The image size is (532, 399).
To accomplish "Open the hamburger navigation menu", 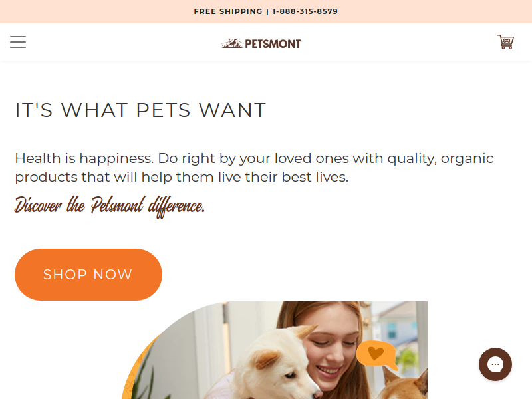I will click(x=18, y=42).
